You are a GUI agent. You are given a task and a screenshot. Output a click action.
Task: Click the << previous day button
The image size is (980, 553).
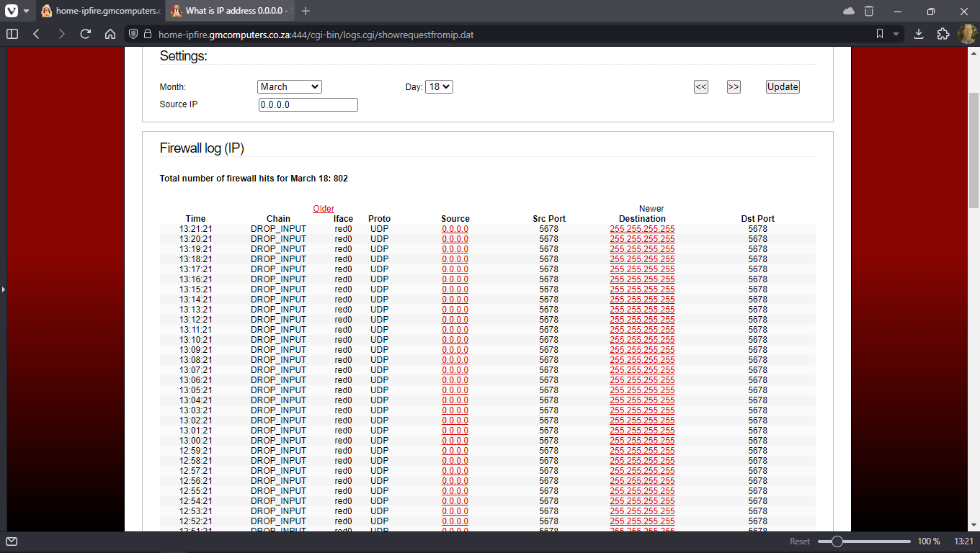pyautogui.click(x=700, y=86)
